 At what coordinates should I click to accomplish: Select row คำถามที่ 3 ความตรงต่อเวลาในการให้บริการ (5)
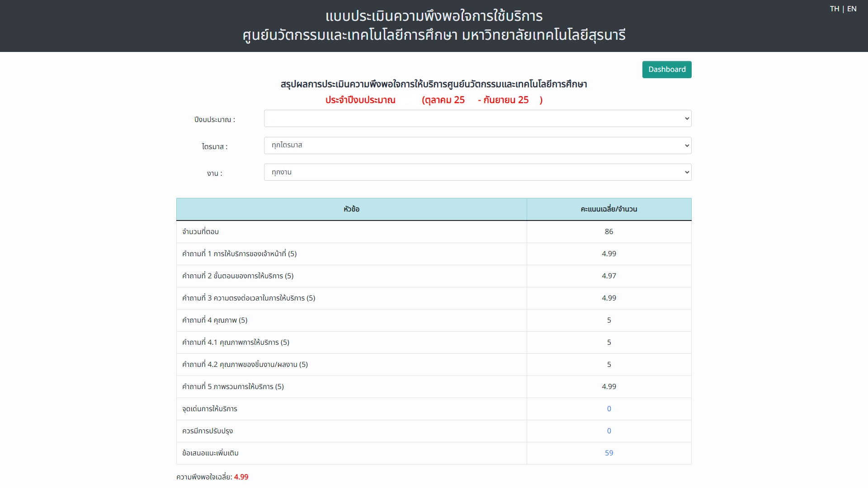tap(434, 298)
